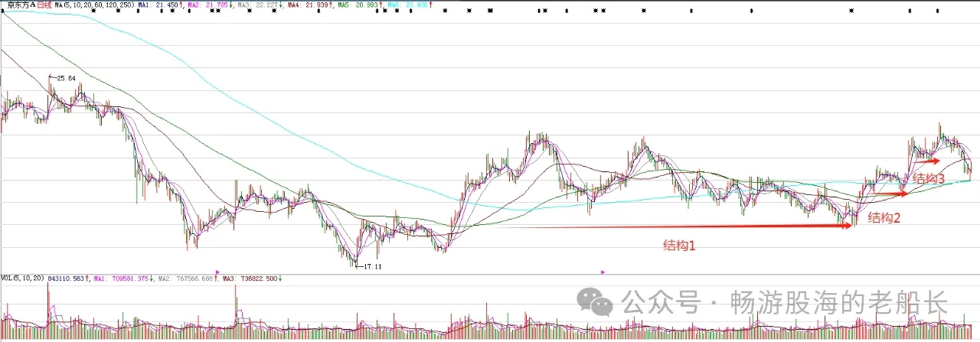Click the MA5: 20.993 value
Image resolution: width=980 pixels, height=342 pixels.
(x=358, y=5)
